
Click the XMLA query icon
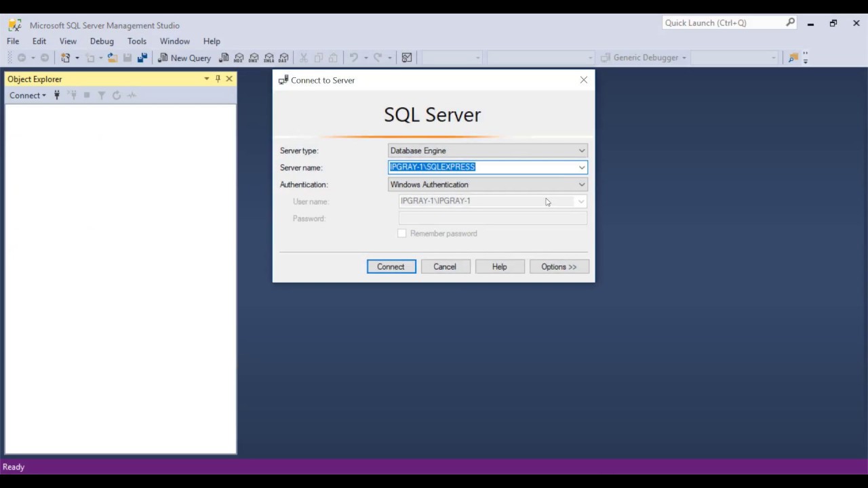(269, 58)
